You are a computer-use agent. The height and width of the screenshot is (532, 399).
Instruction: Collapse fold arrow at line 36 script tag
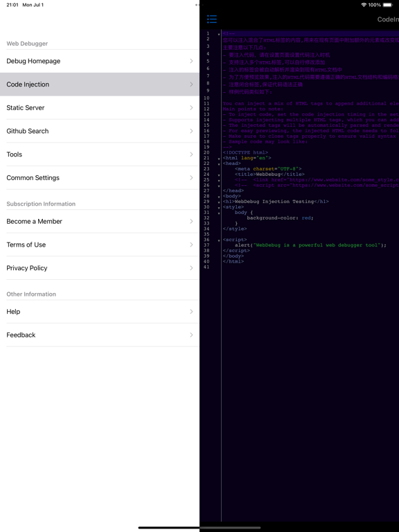tap(219, 240)
